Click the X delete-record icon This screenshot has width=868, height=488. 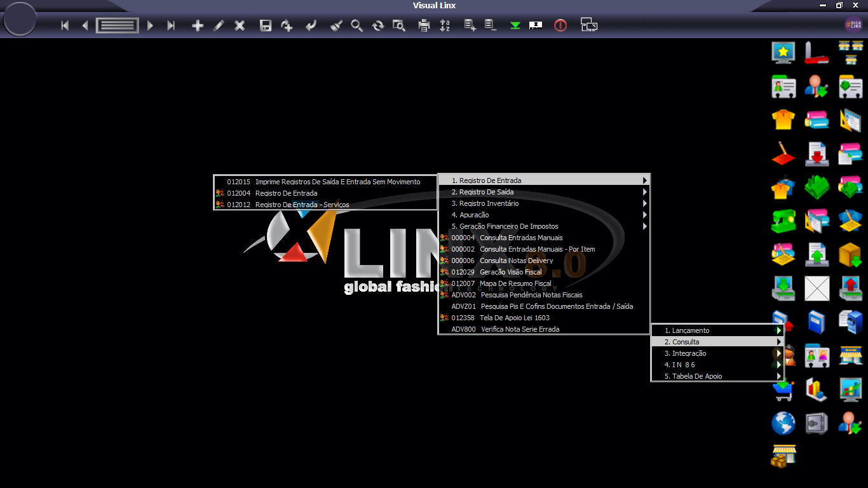(240, 25)
